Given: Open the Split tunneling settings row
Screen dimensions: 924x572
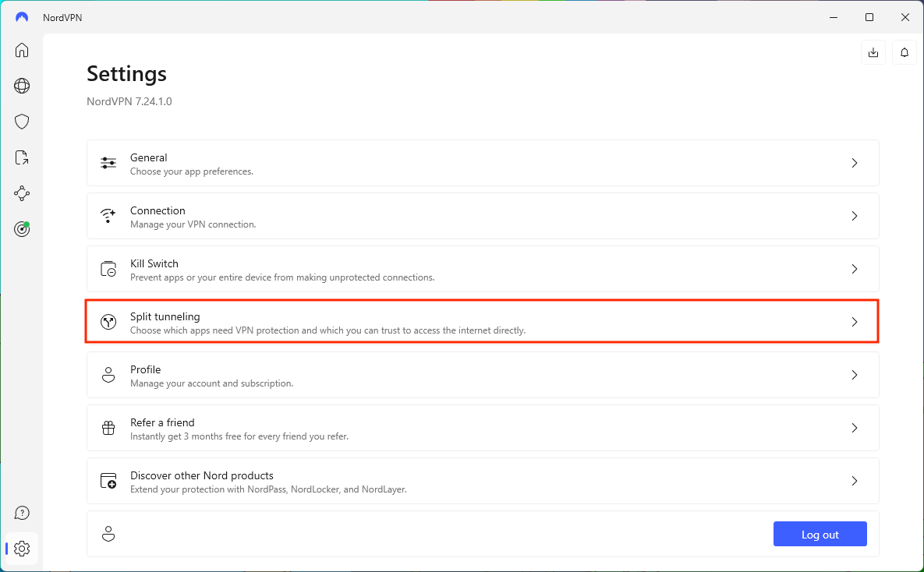Looking at the screenshot, I should 482,322.
